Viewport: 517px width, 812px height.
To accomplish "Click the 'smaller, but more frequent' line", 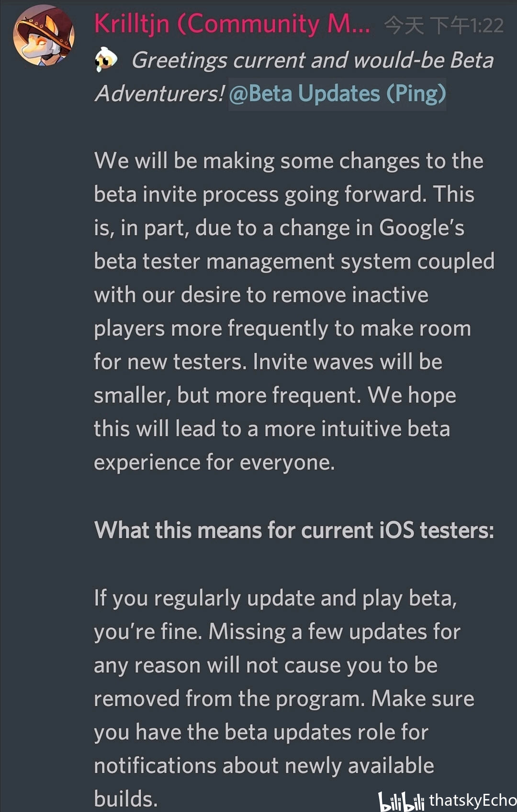I will [227, 396].
